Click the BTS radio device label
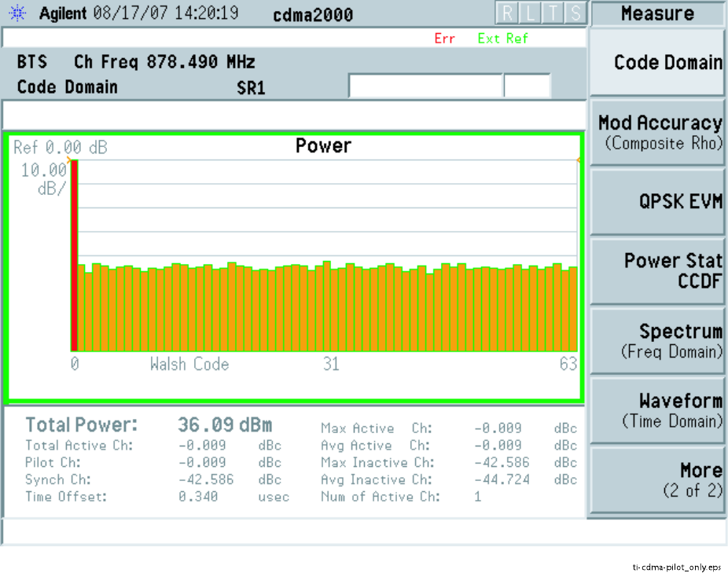The width and height of the screenshot is (728, 573). click(x=32, y=62)
